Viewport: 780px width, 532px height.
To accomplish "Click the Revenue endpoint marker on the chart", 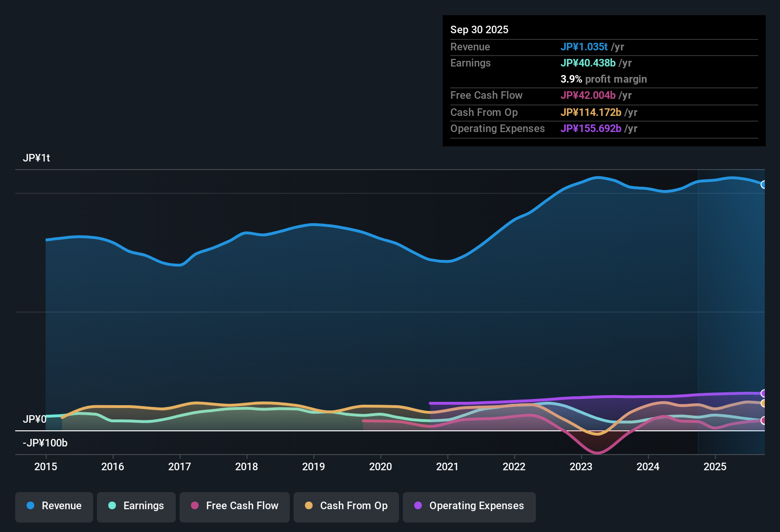I will (764, 184).
